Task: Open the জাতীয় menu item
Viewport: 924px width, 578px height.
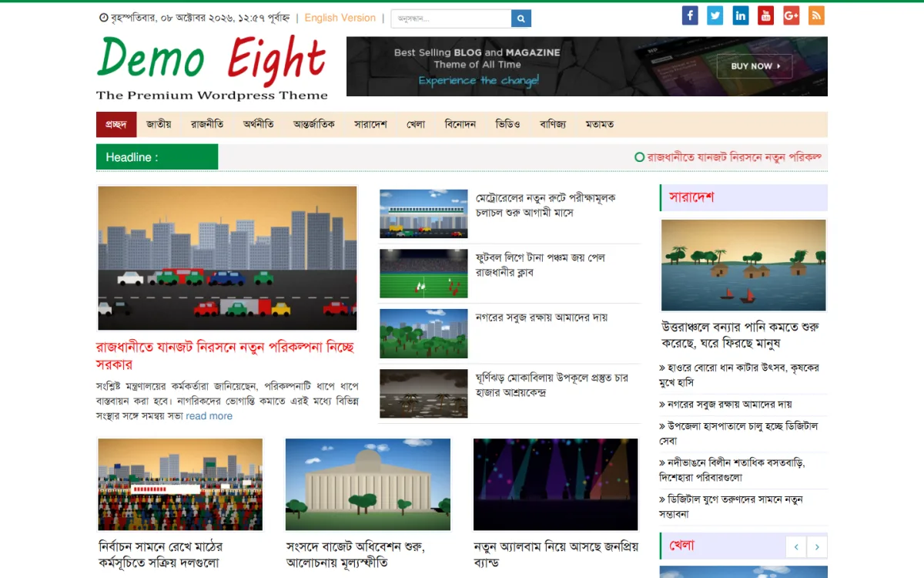Action: coord(159,124)
